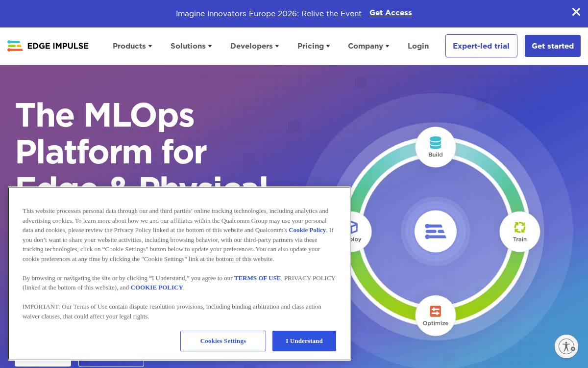Image resolution: width=588 pixels, height=368 pixels.
Task: Click the central Edge Impulse emblem
Action: [436, 231]
